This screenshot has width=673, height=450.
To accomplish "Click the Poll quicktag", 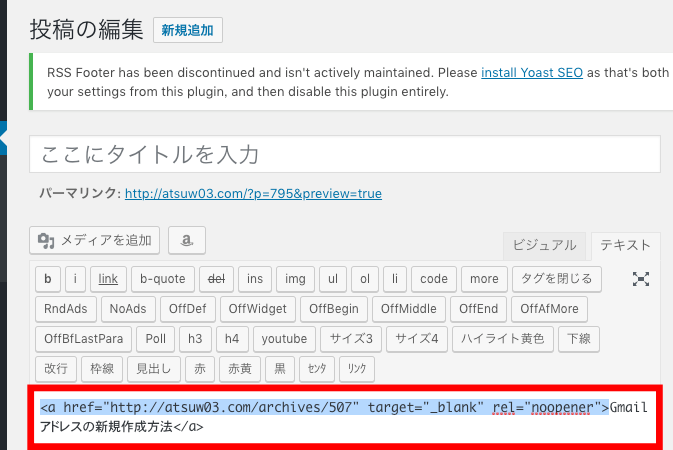I will pyautogui.click(x=155, y=339).
